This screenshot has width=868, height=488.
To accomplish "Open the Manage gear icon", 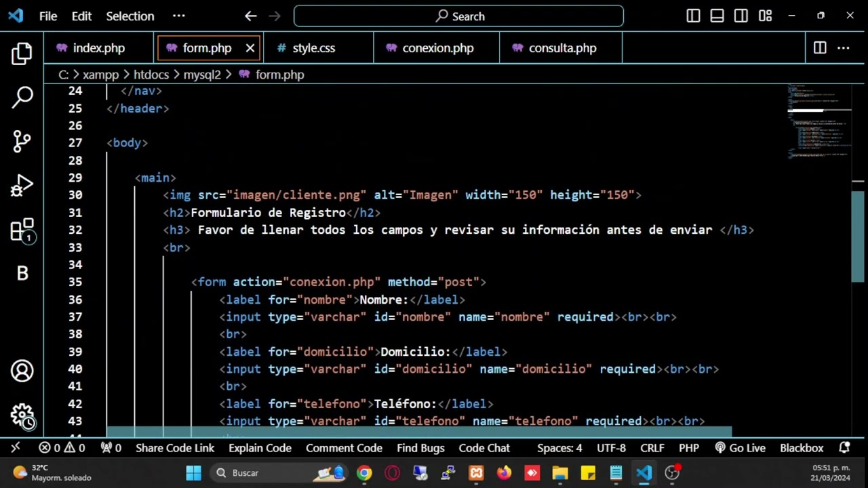I will point(22,415).
